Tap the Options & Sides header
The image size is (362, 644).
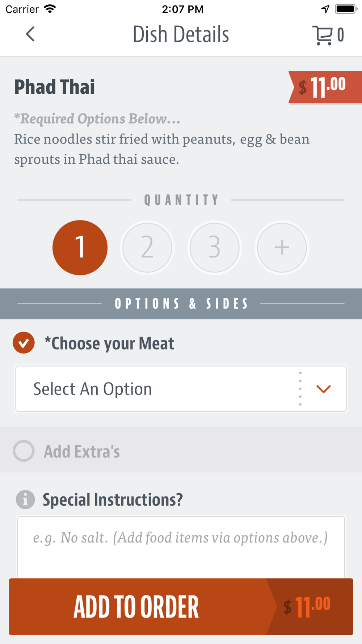tap(181, 304)
